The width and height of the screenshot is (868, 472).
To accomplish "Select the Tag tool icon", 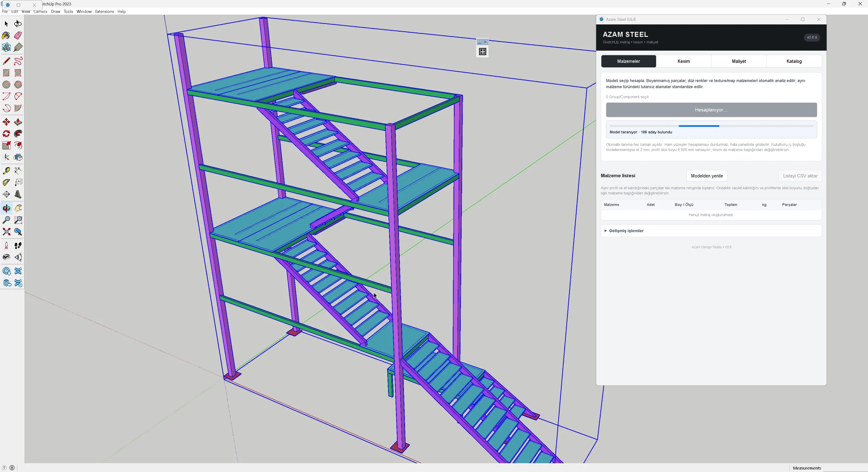I will (x=18, y=47).
